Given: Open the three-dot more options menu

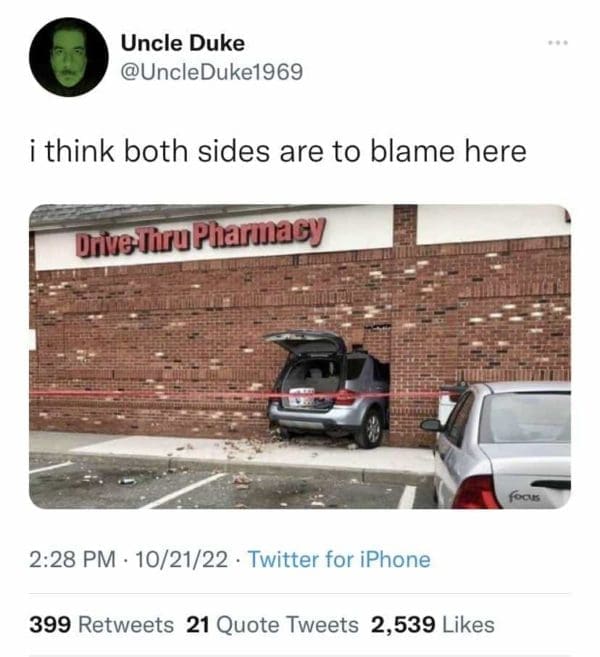Looking at the screenshot, I should (559, 43).
